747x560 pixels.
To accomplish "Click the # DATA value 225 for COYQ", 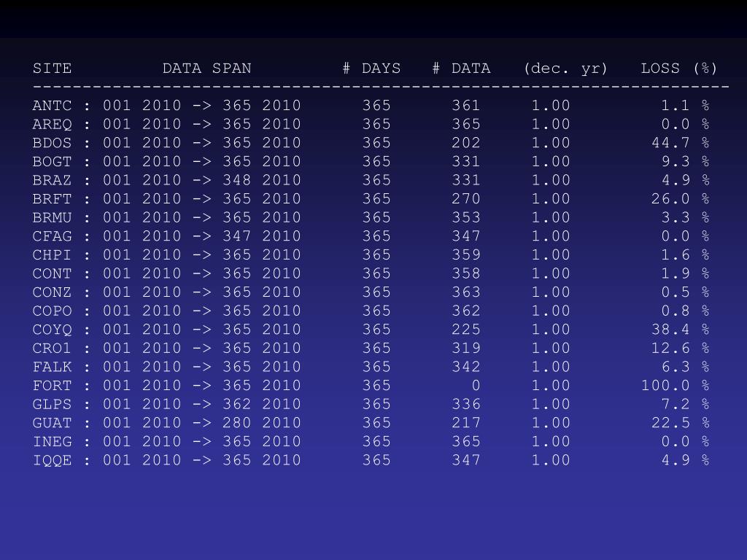I will [x=466, y=329].
